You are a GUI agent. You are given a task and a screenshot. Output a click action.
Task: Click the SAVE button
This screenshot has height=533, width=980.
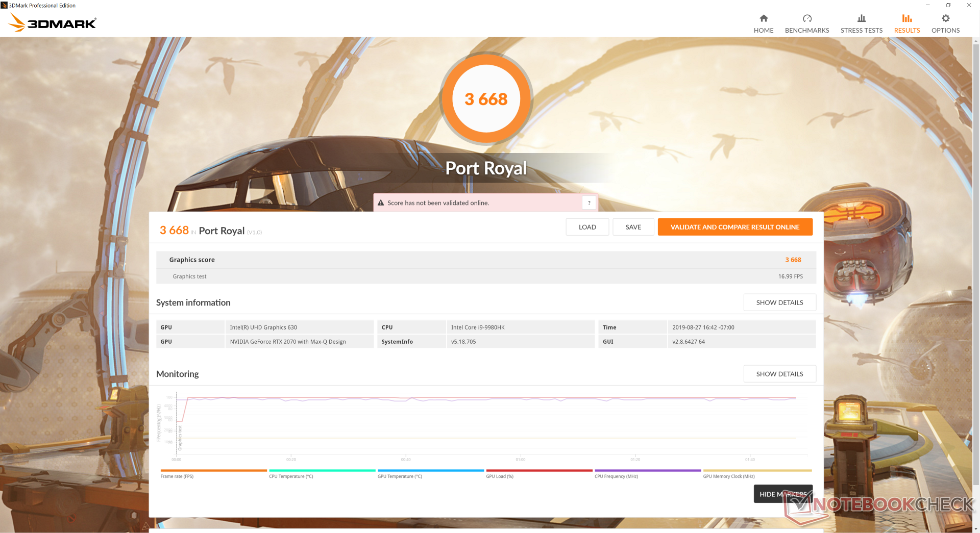[x=633, y=227]
